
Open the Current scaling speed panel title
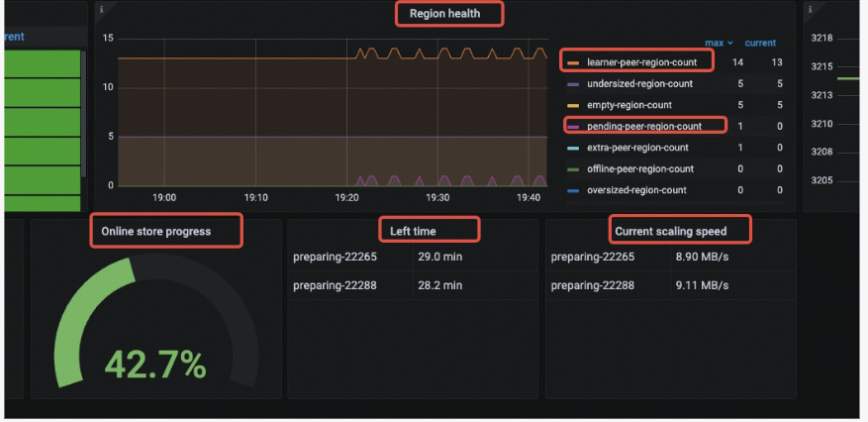click(671, 231)
